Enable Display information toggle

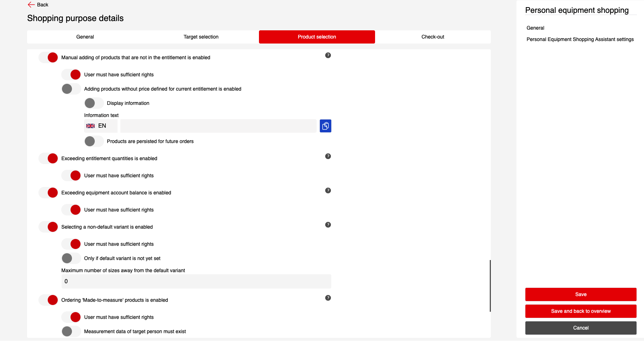tap(94, 103)
